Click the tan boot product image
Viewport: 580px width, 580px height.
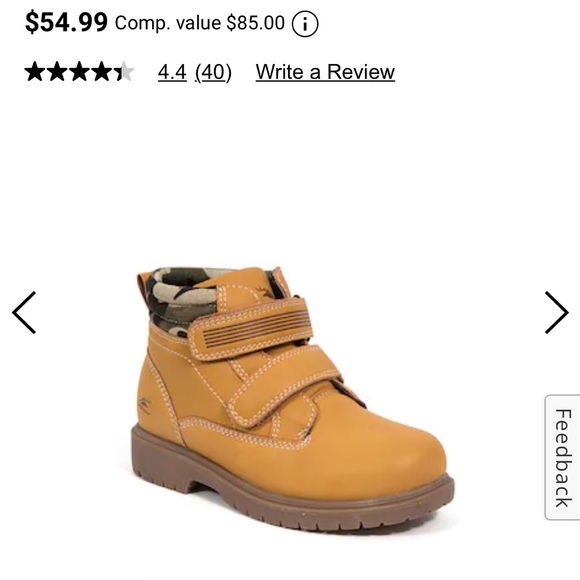click(292, 399)
